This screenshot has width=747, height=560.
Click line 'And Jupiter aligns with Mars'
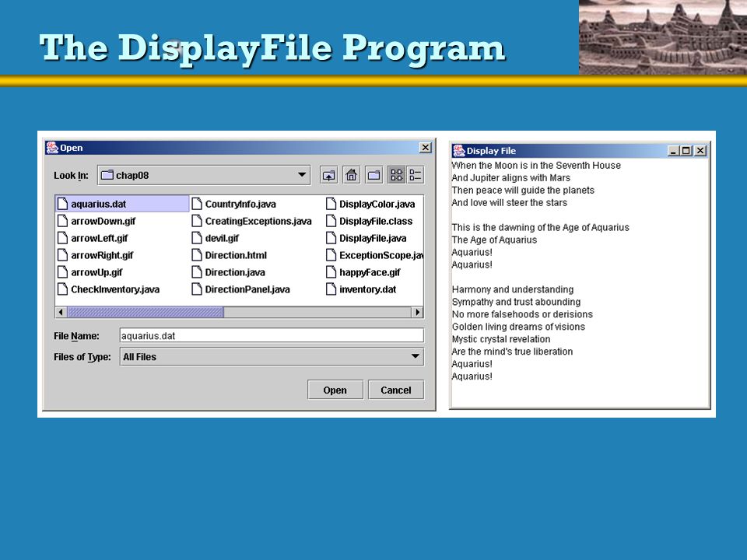[510, 177]
